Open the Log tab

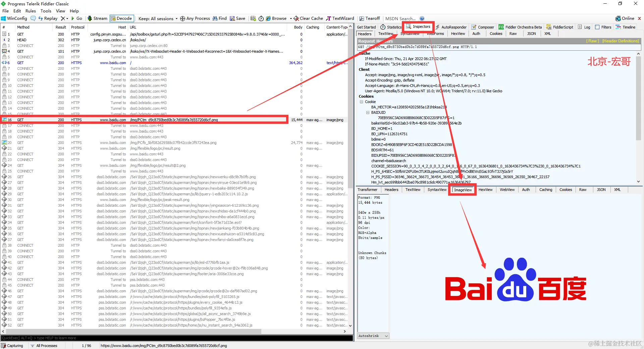tap(584, 27)
